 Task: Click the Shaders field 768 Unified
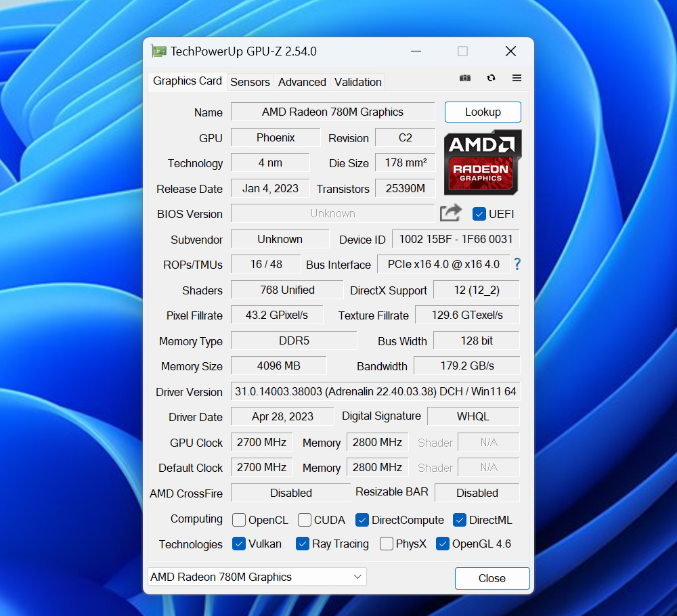[287, 290]
